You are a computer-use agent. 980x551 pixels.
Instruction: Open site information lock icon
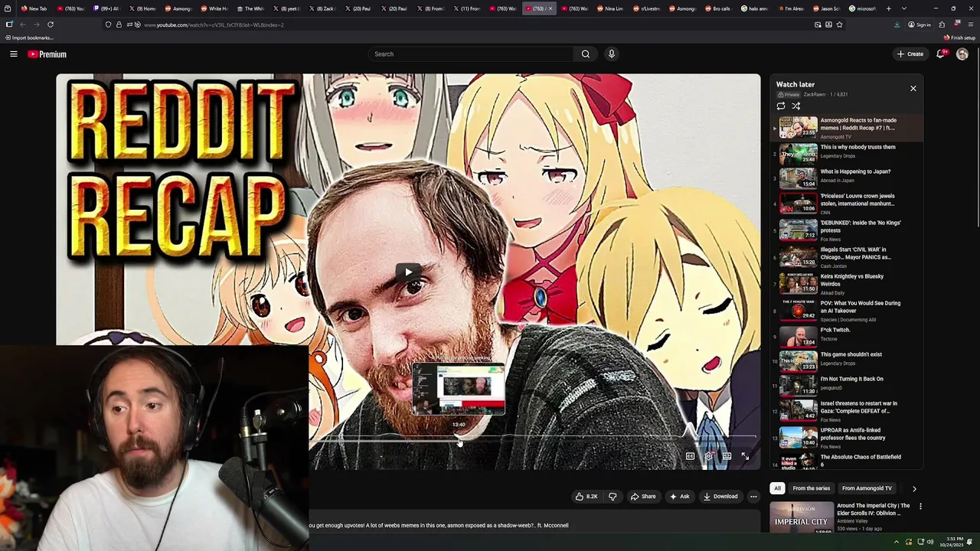coord(119,24)
